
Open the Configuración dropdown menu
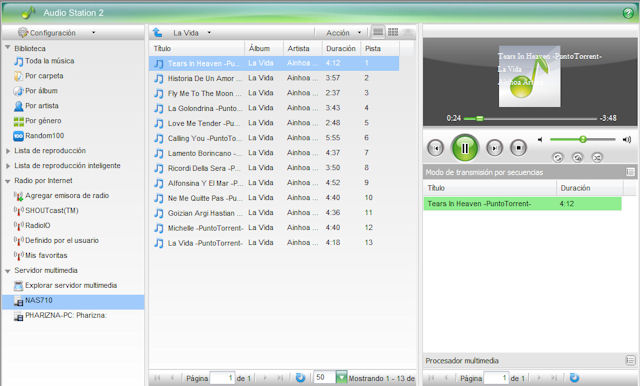point(56,33)
